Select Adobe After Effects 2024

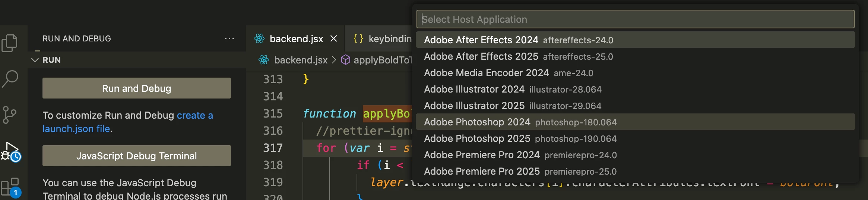click(x=635, y=40)
